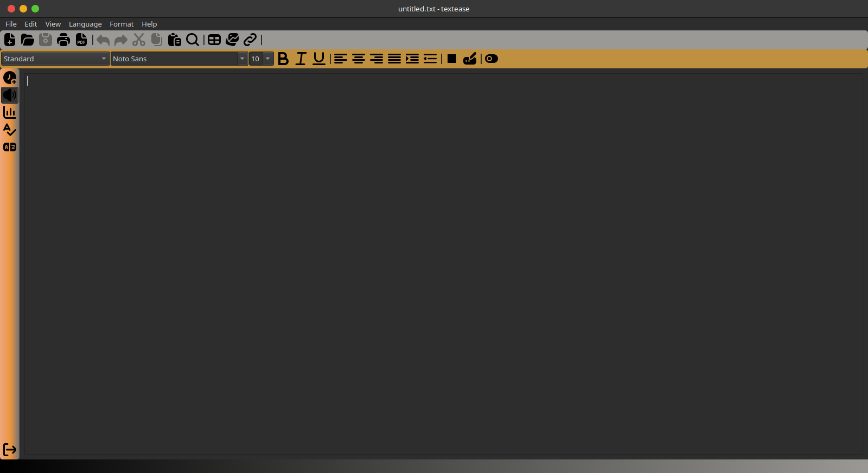Toggle bold formatting

pyautogui.click(x=283, y=59)
